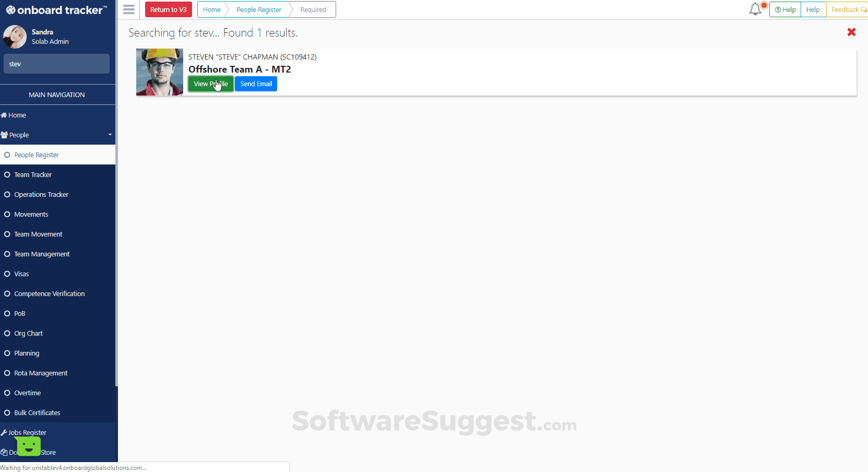Image resolution: width=868 pixels, height=472 pixels.
Task: Open the notifications bell icon
Action: click(x=755, y=9)
